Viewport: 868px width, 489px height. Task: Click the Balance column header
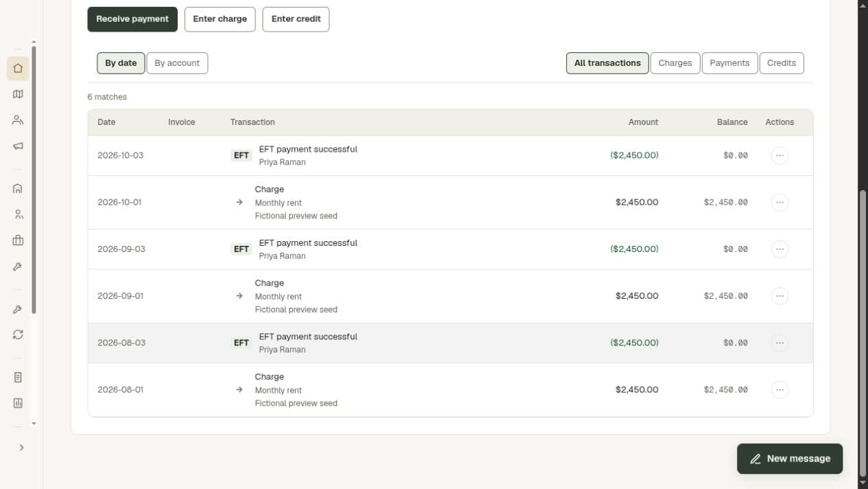(732, 122)
